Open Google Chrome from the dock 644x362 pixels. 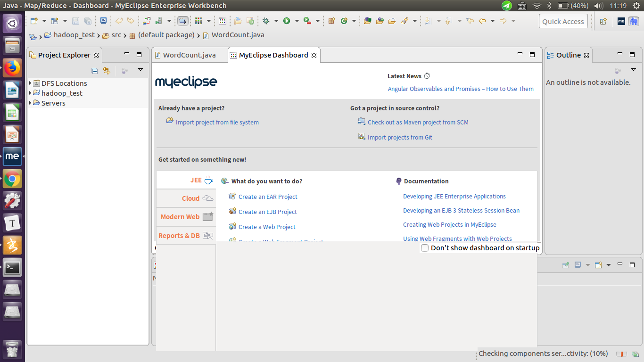click(x=12, y=179)
